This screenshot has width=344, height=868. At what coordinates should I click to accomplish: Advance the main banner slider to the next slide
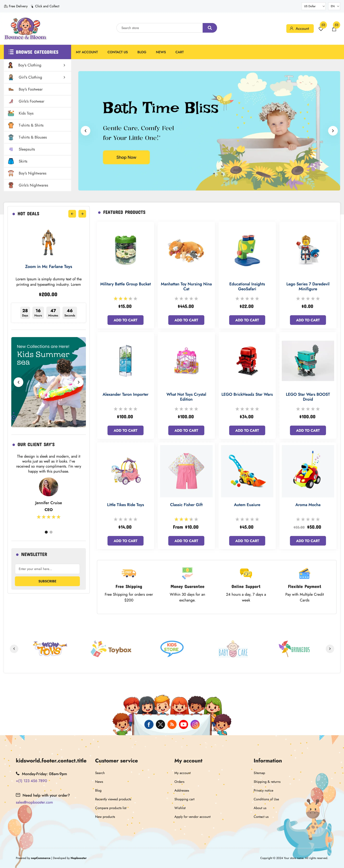pyautogui.click(x=333, y=131)
